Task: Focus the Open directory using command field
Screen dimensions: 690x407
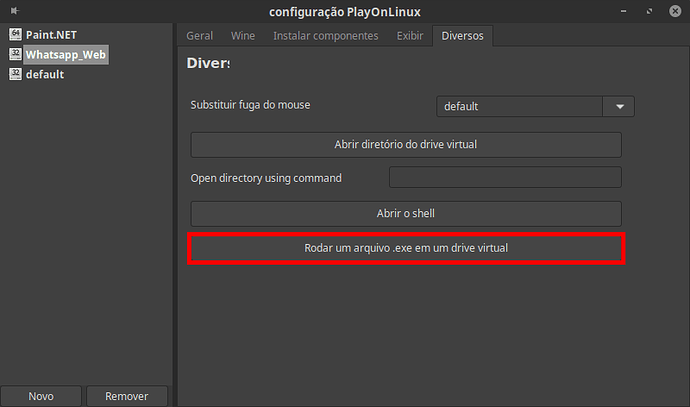Action: pos(504,178)
